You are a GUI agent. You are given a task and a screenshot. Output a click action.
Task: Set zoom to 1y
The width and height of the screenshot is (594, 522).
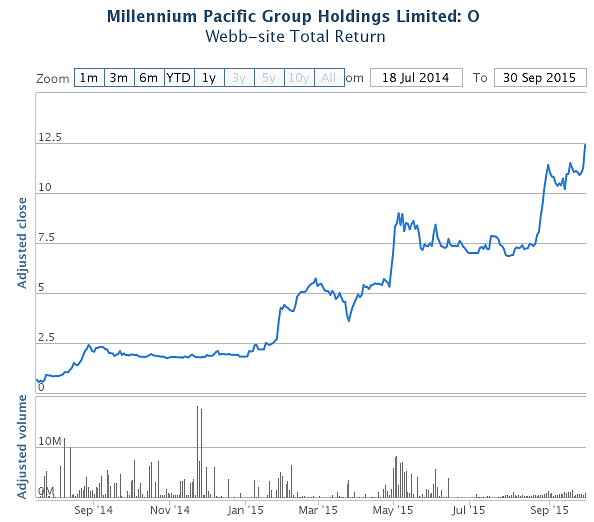pos(209,78)
